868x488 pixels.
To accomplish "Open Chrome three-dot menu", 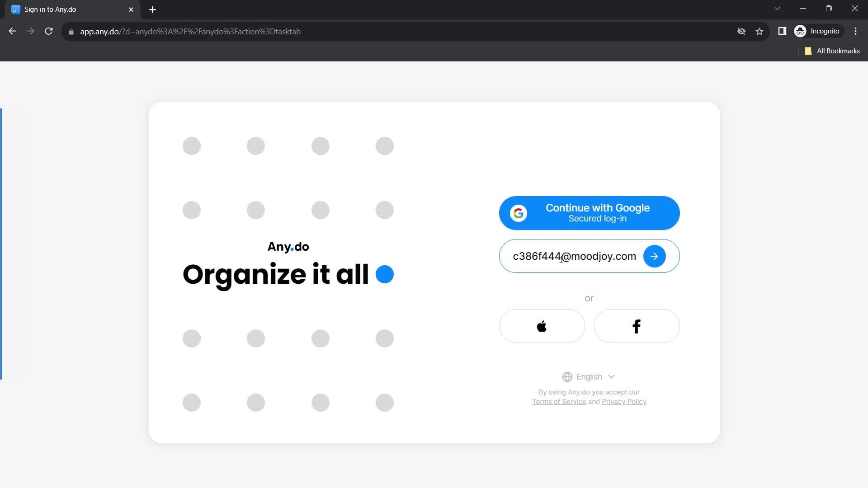I will pyautogui.click(x=855, y=31).
